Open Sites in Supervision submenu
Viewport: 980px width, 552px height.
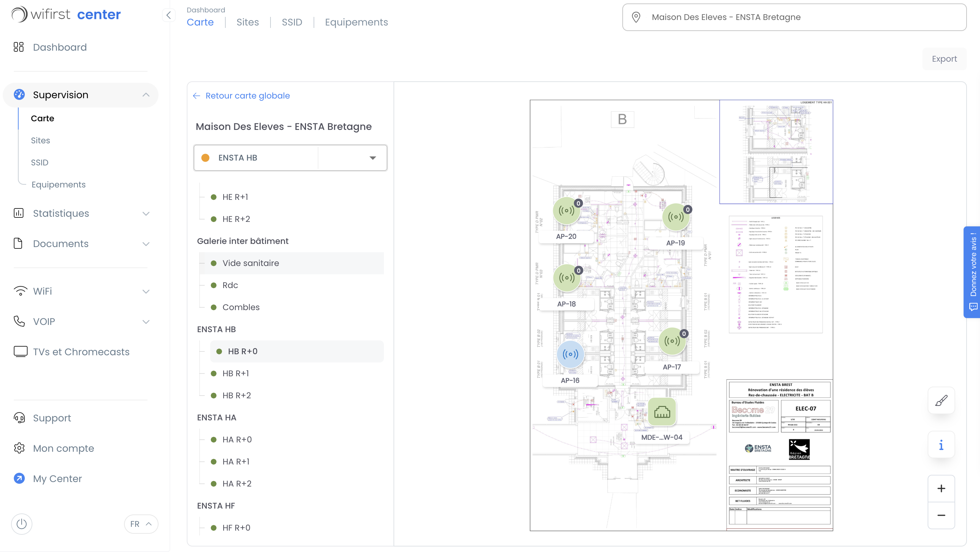[x=40, y=140]
